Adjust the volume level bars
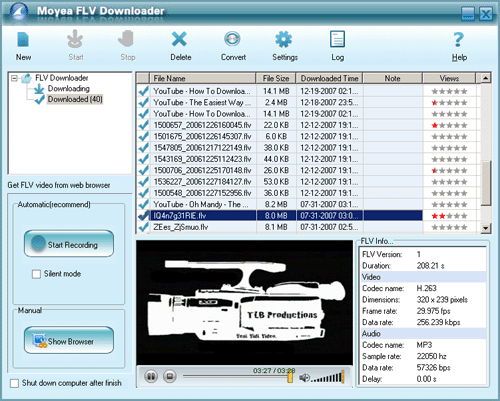The width and height of the screenshot is (500, 401). [x=328, y=377]
